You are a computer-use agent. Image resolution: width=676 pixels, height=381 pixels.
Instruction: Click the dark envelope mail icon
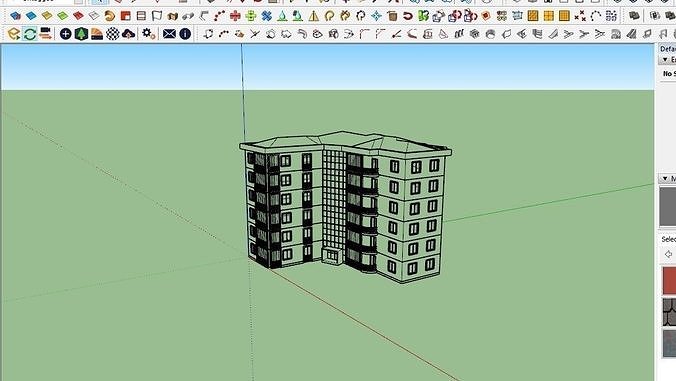pos(169,34)
